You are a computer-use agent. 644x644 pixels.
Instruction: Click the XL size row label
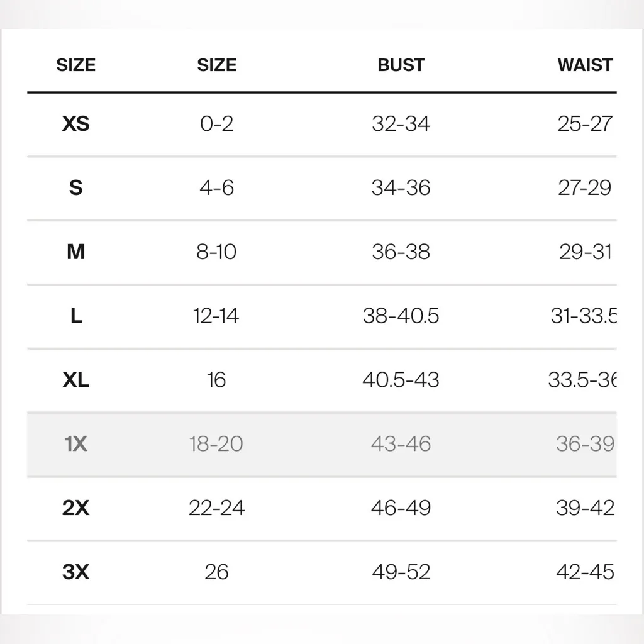pyautogui.click(x=76, y=380)
